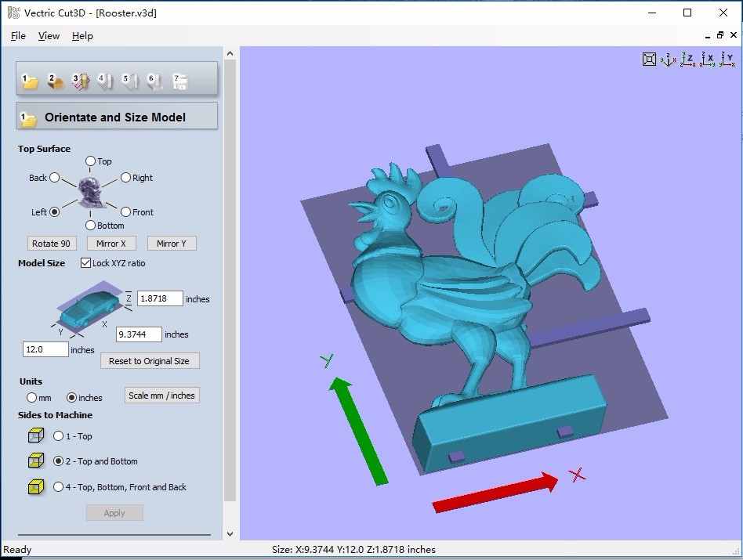Click panel scrollbar down arrow
743x560 pixels.
(x=230, y=534)
